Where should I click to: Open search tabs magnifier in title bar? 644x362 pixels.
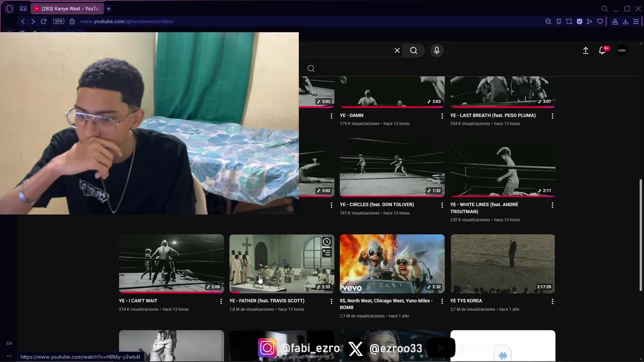point(605,9)
